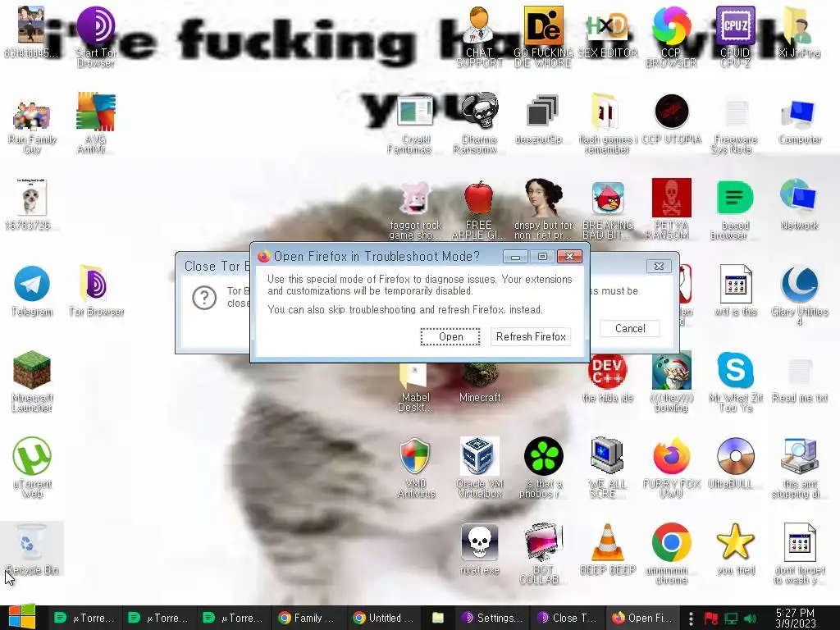Select the is that a phobos green flower icon

pos(543,467)
